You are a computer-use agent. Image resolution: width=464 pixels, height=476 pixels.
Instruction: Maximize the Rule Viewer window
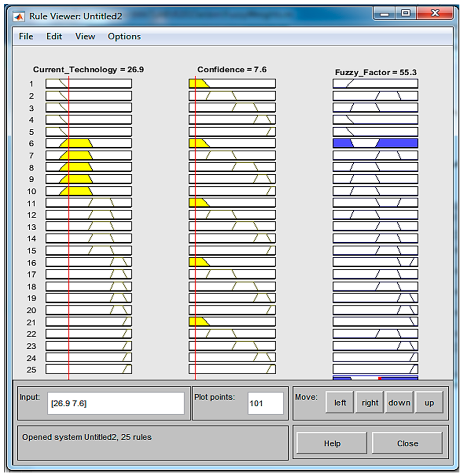[406, 13]
